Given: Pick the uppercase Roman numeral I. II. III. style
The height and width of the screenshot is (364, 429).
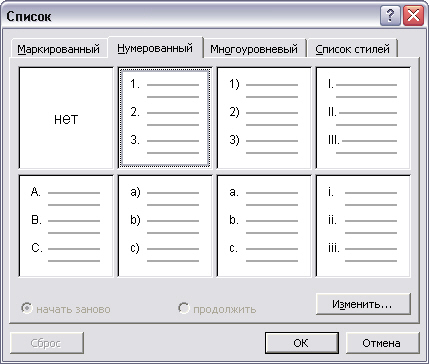Looking at the screenshot, I should [x=363, y=118].
